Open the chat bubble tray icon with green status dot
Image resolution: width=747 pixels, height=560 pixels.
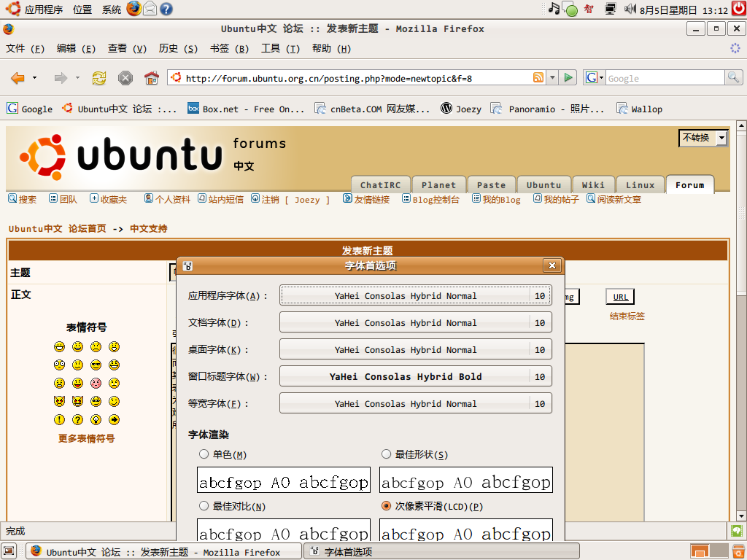click(x=570, y=9)
